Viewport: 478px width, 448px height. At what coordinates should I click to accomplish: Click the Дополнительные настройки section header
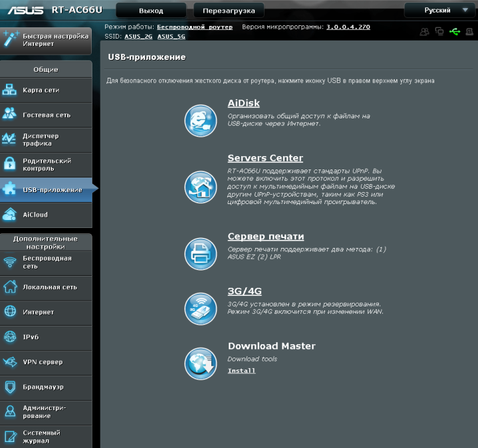pyautogui.click(x=46, y=243)
